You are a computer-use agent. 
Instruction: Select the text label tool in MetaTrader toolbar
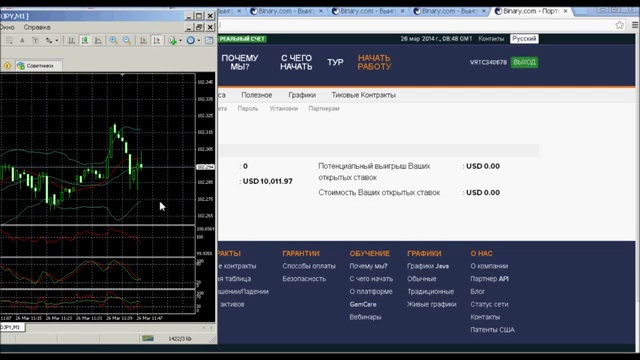click(36, 40)
